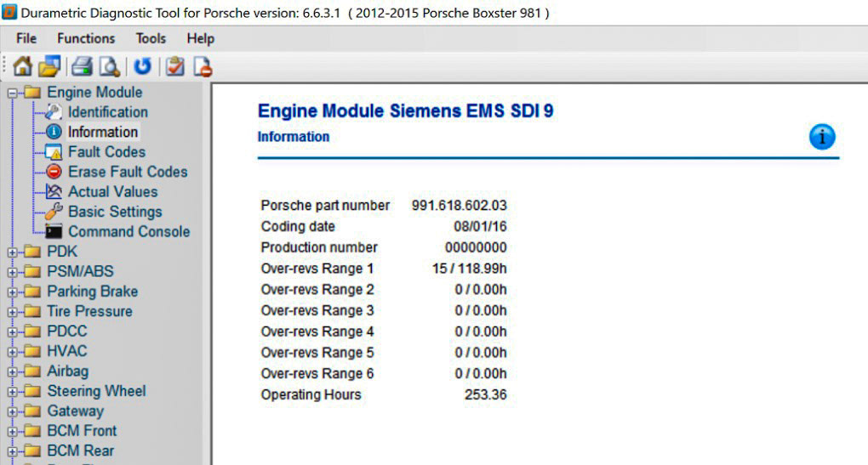Collapse the Engine Module tree node
Screen dimensions: 868x465
tap(12, 93)
